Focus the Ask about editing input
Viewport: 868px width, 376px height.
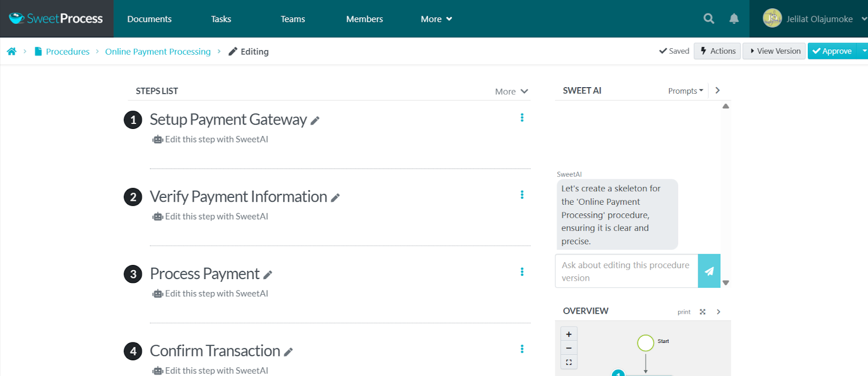627,271
